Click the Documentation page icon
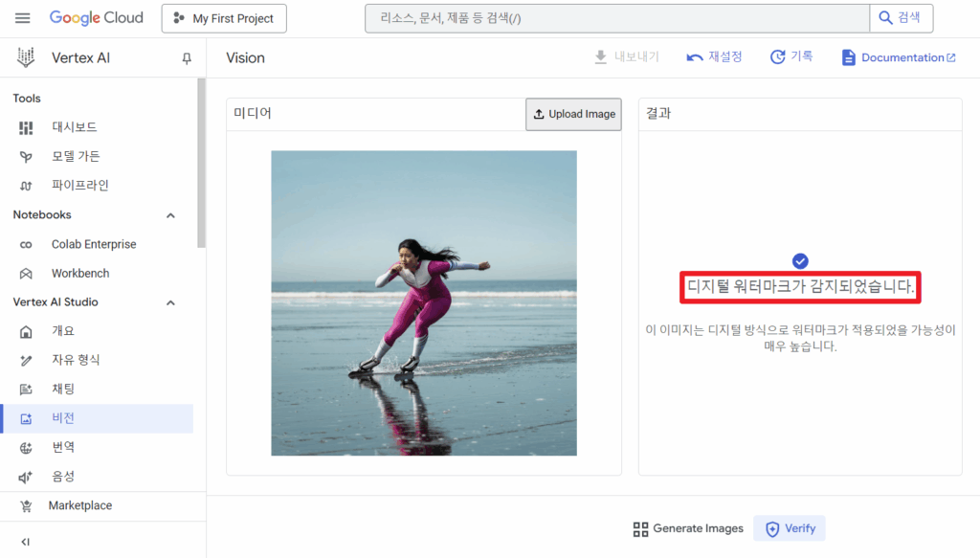This screenshot has height=558, width=980. (848, 57)
